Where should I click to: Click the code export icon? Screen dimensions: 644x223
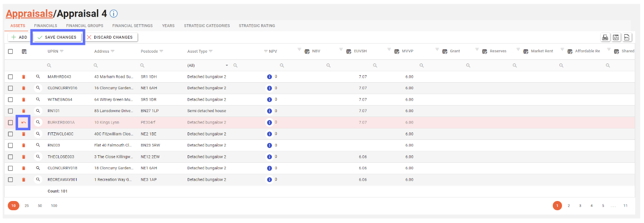click(616, 37)
